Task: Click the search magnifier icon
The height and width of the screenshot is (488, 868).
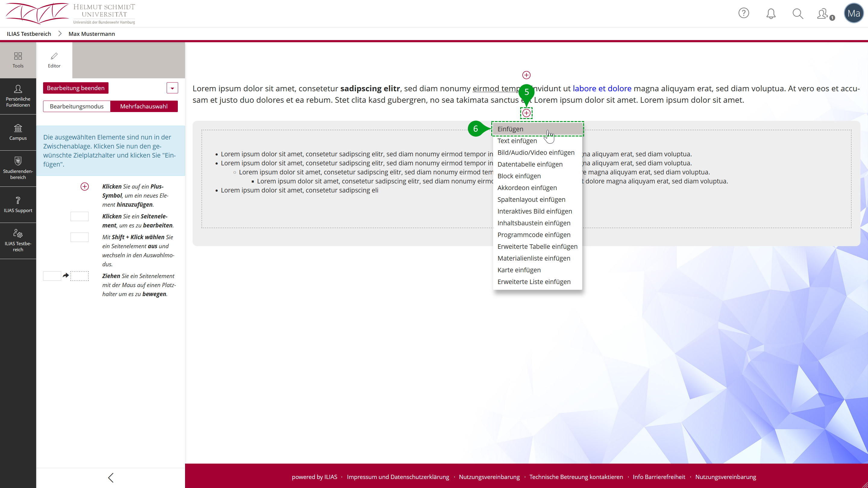Action: (797, 14)
